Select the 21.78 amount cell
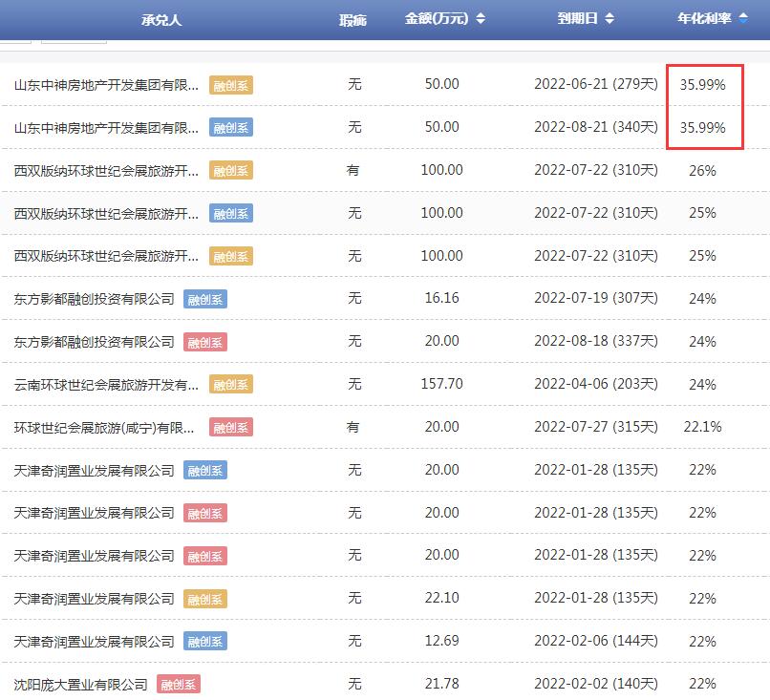770x700 pixels. point(442,684)
